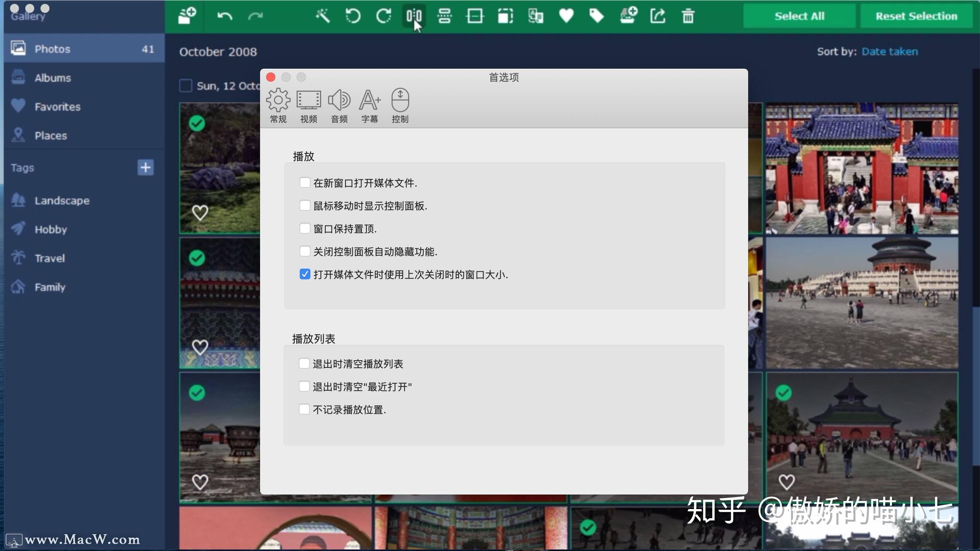This screenshot has width=980, height=551.
Task: Open the Travel tag in the sidebar
Action: (50, 258)
